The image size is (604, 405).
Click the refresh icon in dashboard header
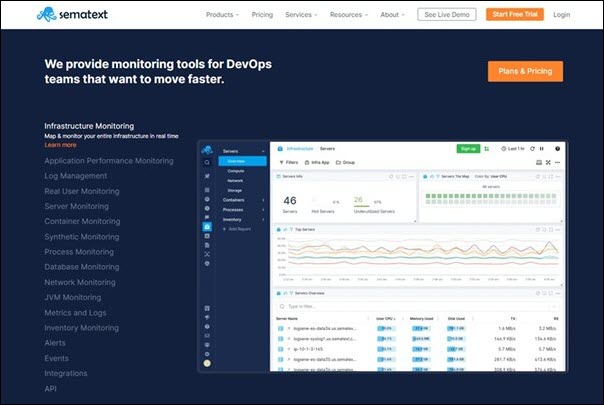coord(532,149)
